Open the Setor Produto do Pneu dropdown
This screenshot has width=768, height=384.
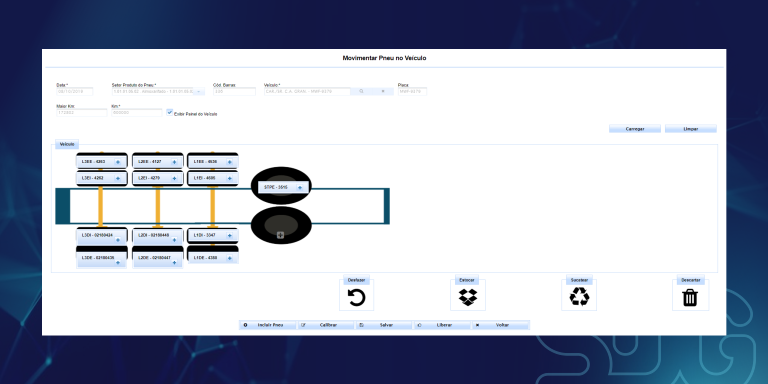pos(199,92)
